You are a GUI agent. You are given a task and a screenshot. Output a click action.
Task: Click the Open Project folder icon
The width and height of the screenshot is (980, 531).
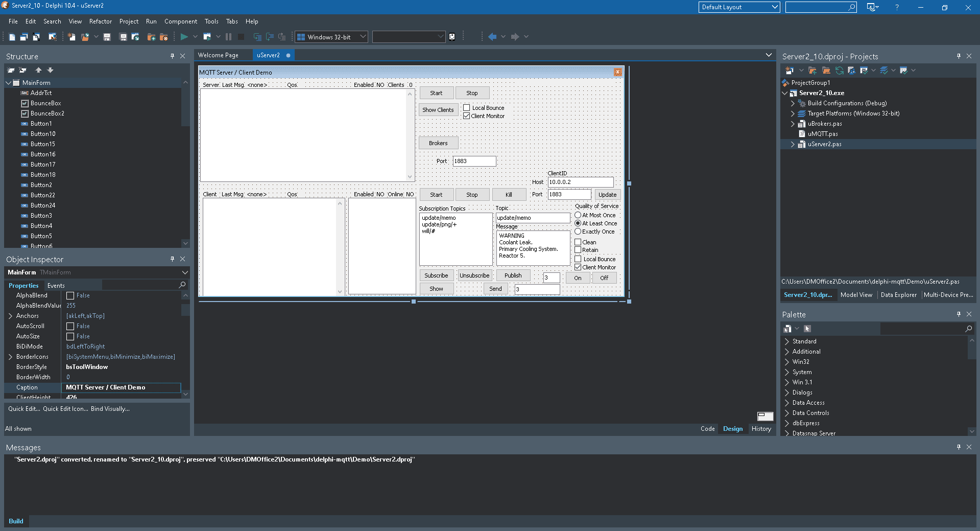tap(85, 37)
